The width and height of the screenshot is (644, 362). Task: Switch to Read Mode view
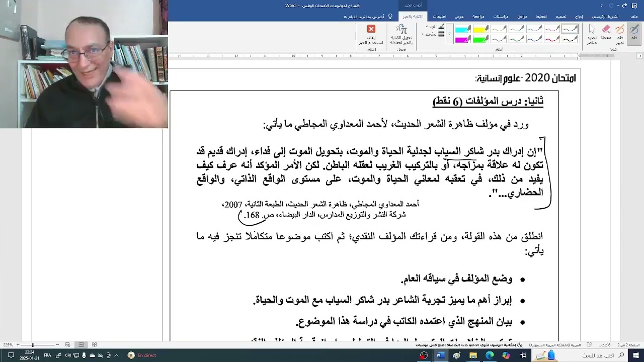pos(94,345)
